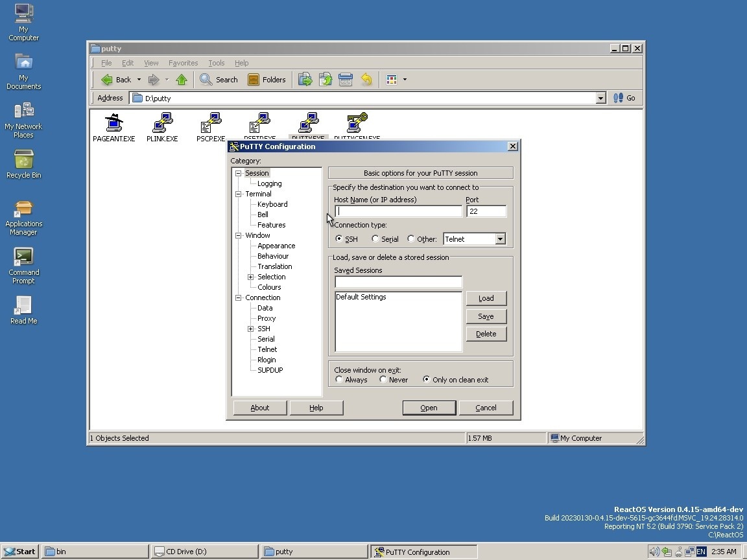The width and height of the screenshot is (747, 560).
Task: Select Default Settings in sessions list
Action: 361,297
